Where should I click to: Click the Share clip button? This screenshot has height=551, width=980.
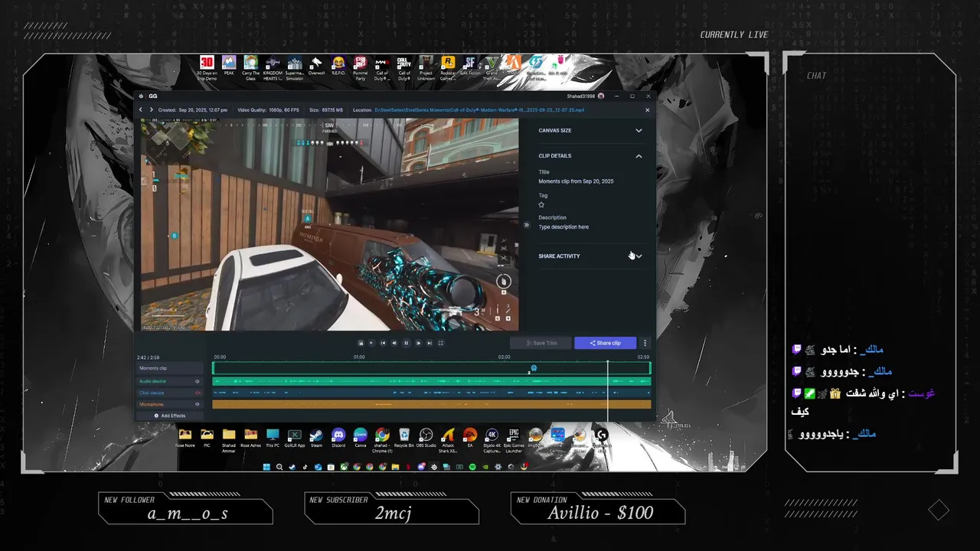tap(606, 343)
